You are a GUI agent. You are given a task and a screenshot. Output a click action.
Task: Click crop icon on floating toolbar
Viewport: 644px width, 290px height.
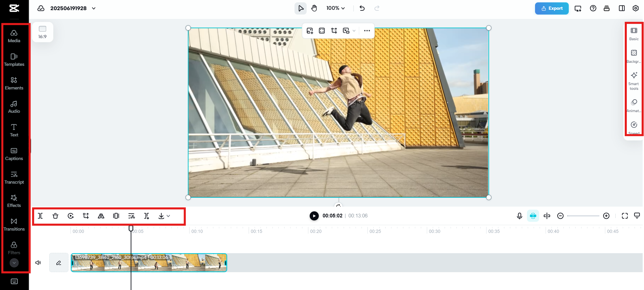click(x=334, y=31)
